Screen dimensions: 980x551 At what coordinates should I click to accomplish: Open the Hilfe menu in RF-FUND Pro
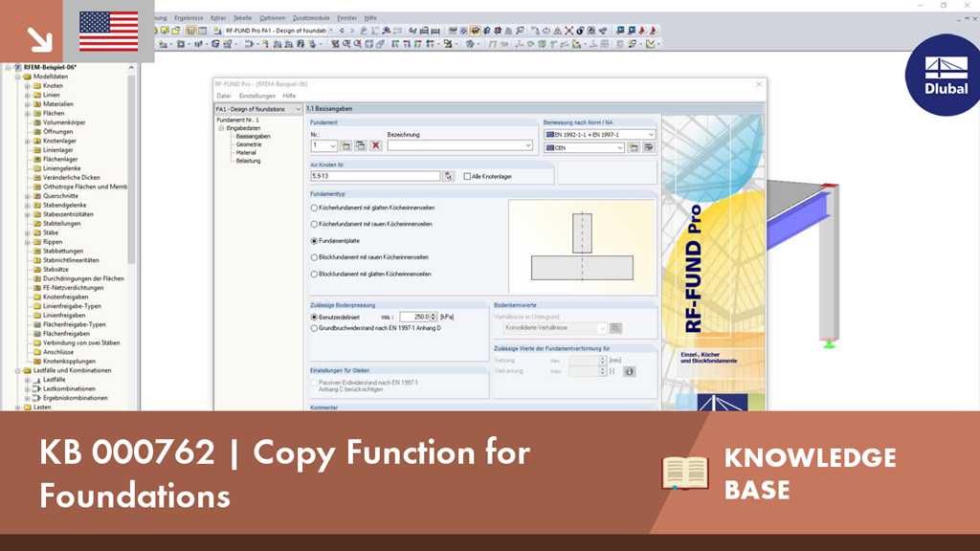tap(289, 97)
